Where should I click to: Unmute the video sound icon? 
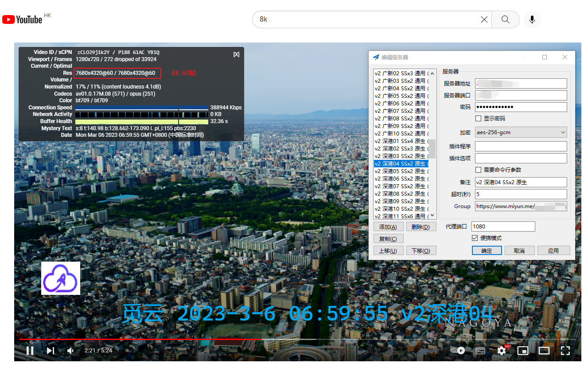pos(70,350)
